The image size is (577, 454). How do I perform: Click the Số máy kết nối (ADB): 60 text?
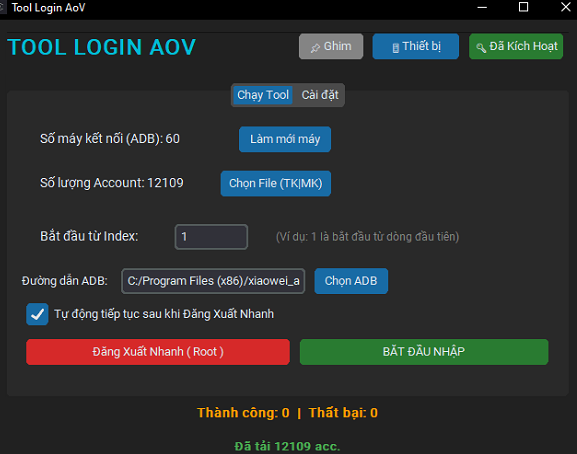(110, 139)
